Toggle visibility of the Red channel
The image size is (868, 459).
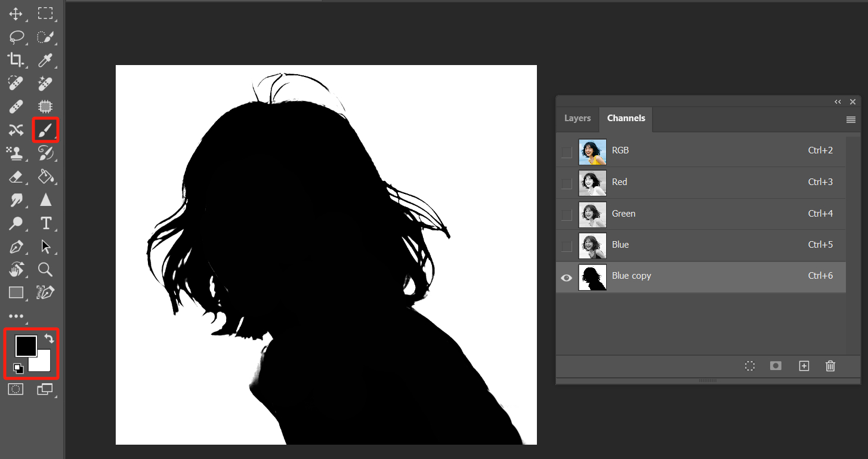click(567, 184)
